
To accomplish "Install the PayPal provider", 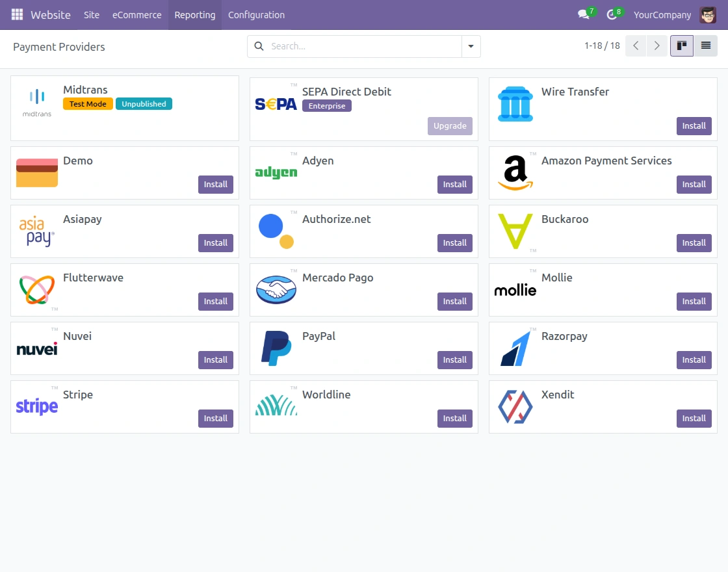I will coord(454,360).
